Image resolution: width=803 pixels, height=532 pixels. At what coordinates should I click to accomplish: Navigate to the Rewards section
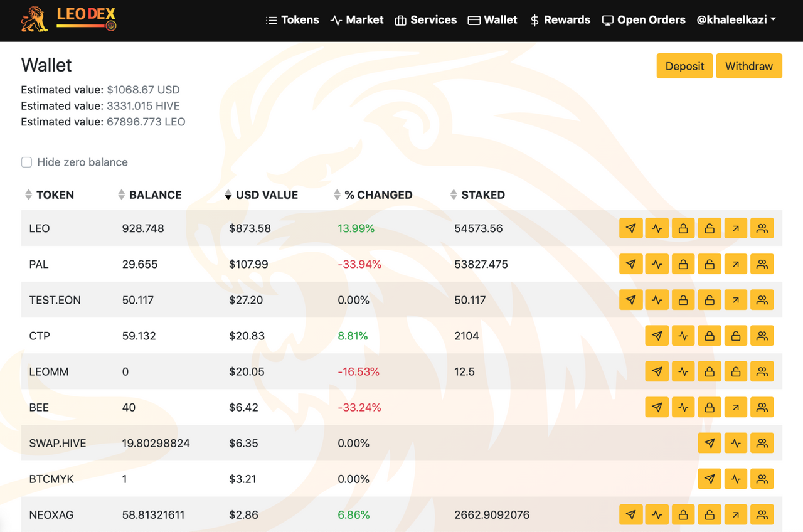pos(560,19)
